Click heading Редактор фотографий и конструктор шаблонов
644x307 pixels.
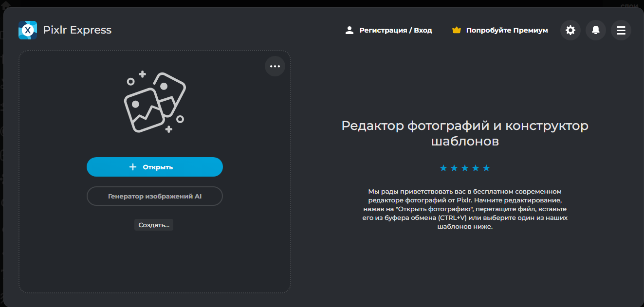[x=465, y=133]
